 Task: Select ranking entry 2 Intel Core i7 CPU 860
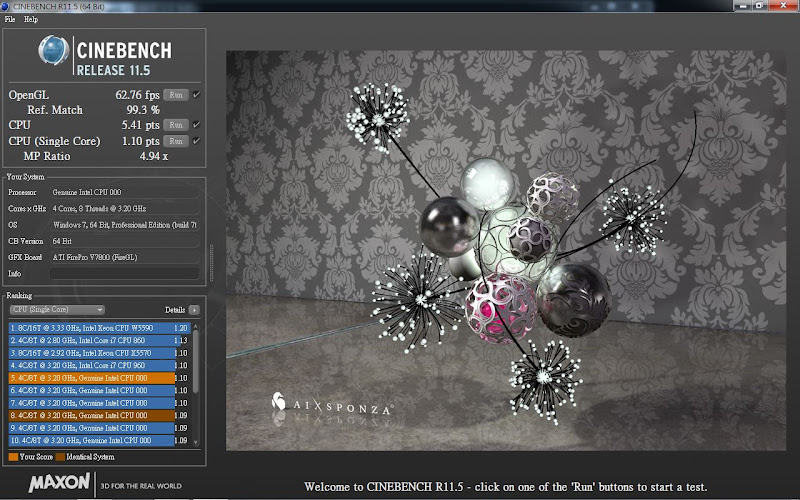[x=99, y=340]
